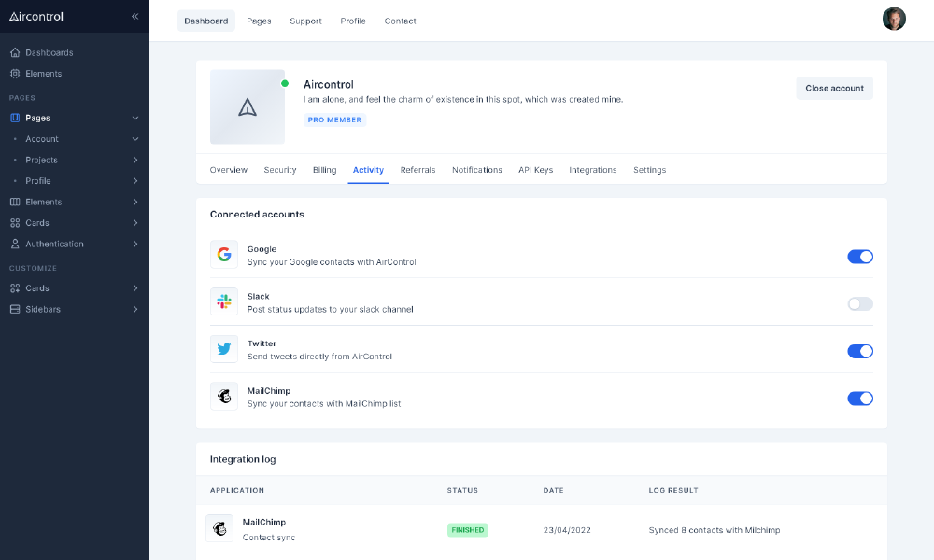Collapse the sidebar via the double-chevron icon
The height and width of the screenshot is (560, 934).
(134, 16)
